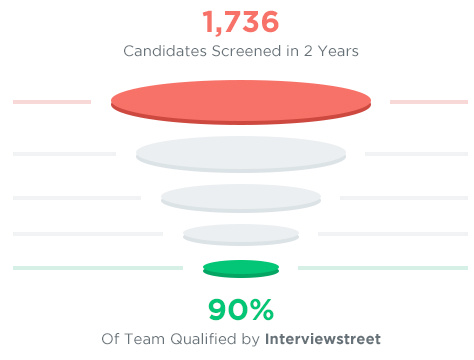
Task: Click the middle gray funnel disc
Action: (x=241, y=198)
